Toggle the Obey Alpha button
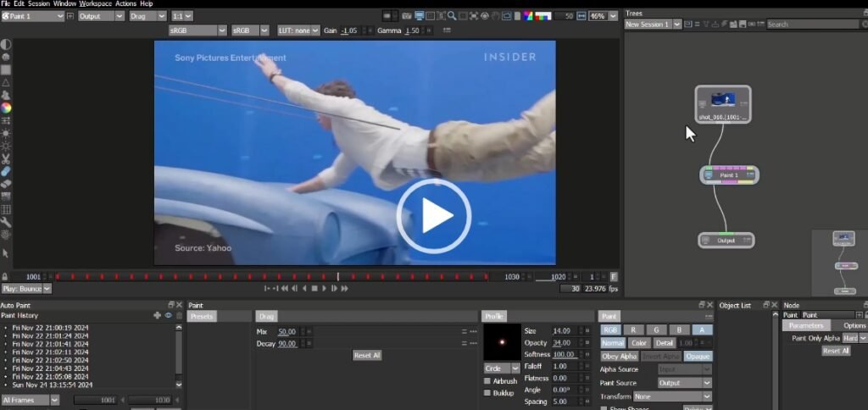This screenshot has height=410, width=868. click(618, 357)
